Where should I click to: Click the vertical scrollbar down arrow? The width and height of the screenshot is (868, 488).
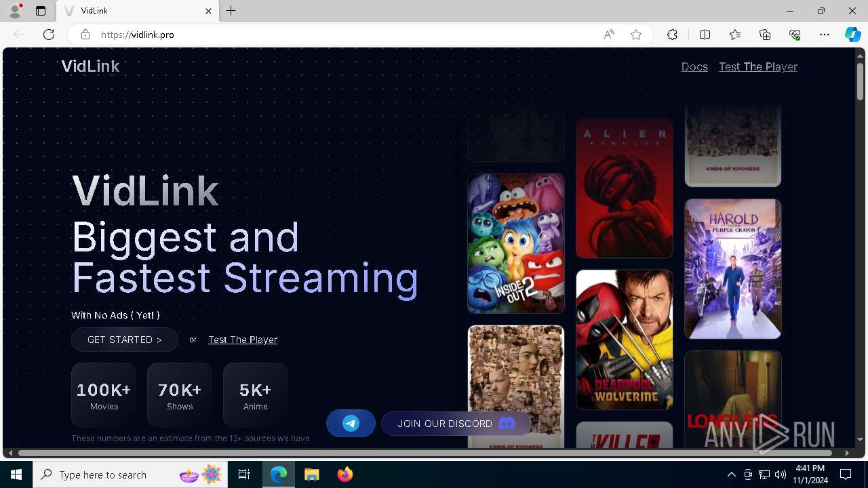coord(860,440)
